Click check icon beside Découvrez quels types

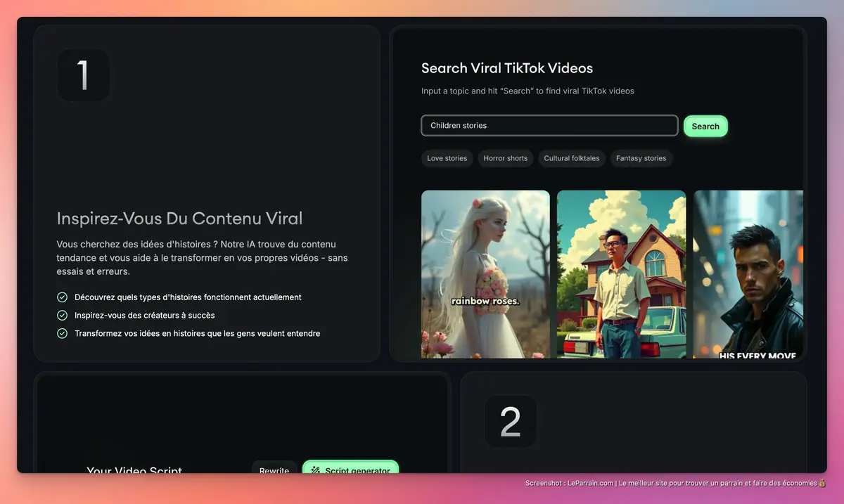point(62,297)
